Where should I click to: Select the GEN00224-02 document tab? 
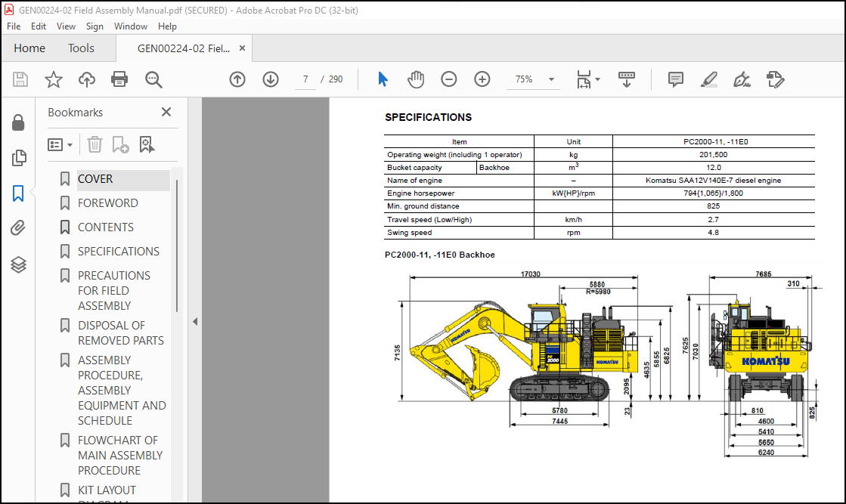[x=184, y=48]
